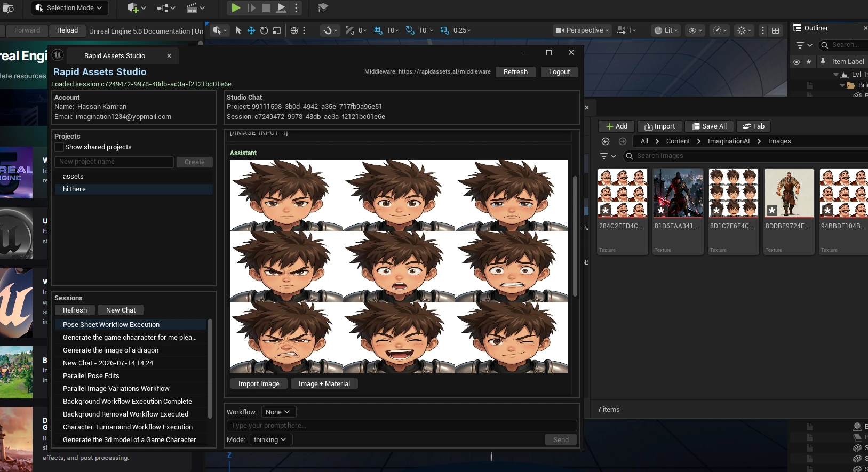868x472 pixels.
Task: Click the Eject from player icon
Action: click(x=281, y=8)
